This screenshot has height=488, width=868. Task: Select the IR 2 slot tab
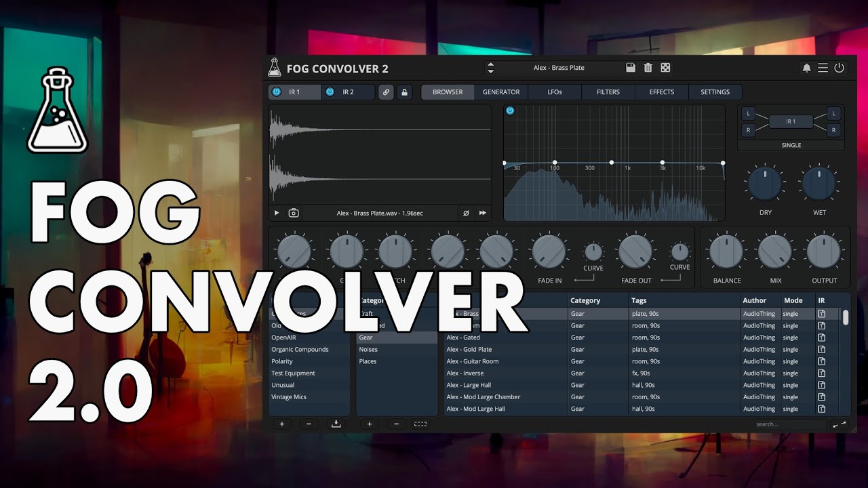[348, 92]
